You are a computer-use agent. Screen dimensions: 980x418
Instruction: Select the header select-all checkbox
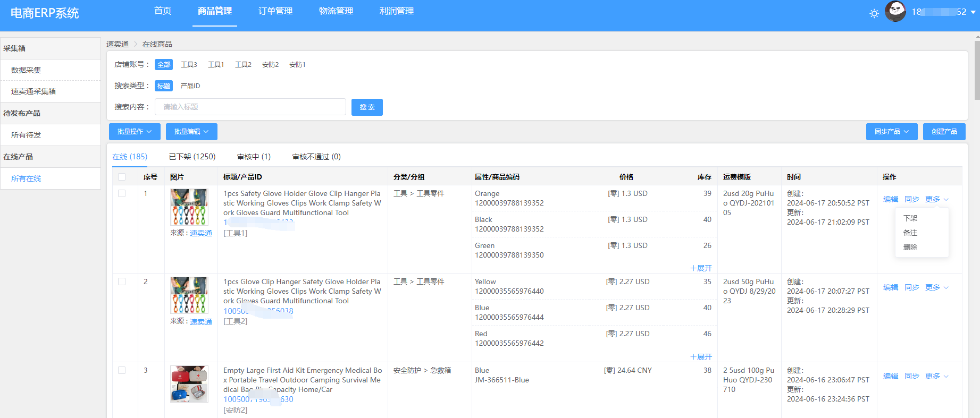pyautogui.click(x=122, y=177)
